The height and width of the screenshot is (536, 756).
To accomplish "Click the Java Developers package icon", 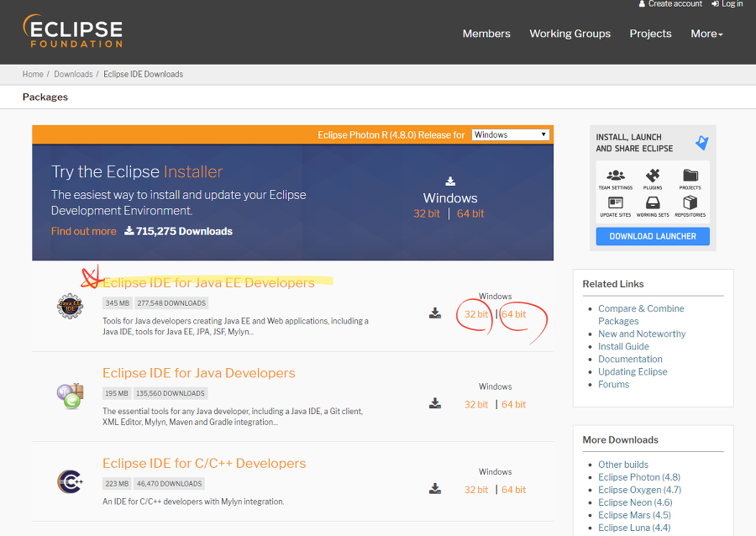I will pyautogui.click(x=71, y=396).
